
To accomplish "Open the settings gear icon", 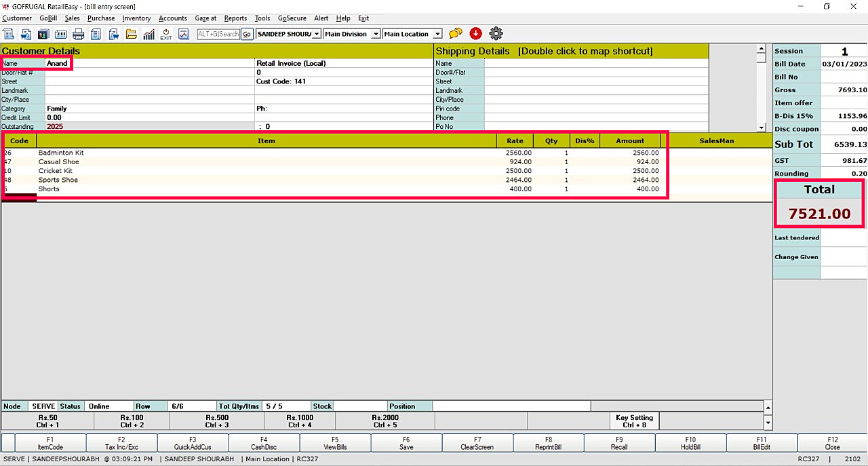I will 496,33.
